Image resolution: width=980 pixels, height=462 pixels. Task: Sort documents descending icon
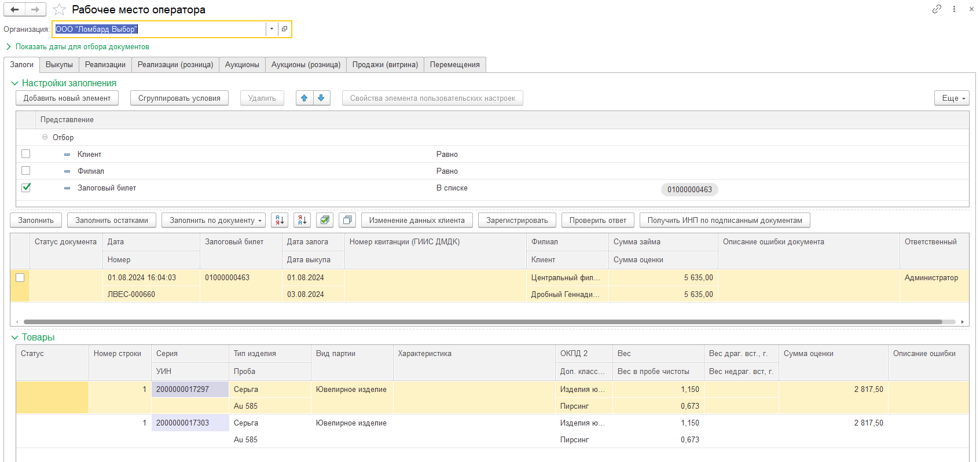click(302, 220)
